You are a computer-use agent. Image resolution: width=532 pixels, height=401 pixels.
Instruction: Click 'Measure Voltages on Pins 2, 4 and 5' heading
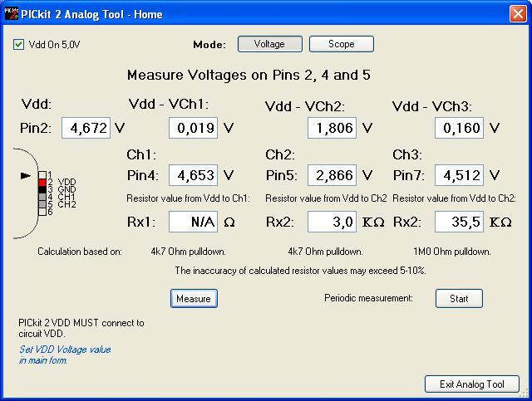click(249, 75)
